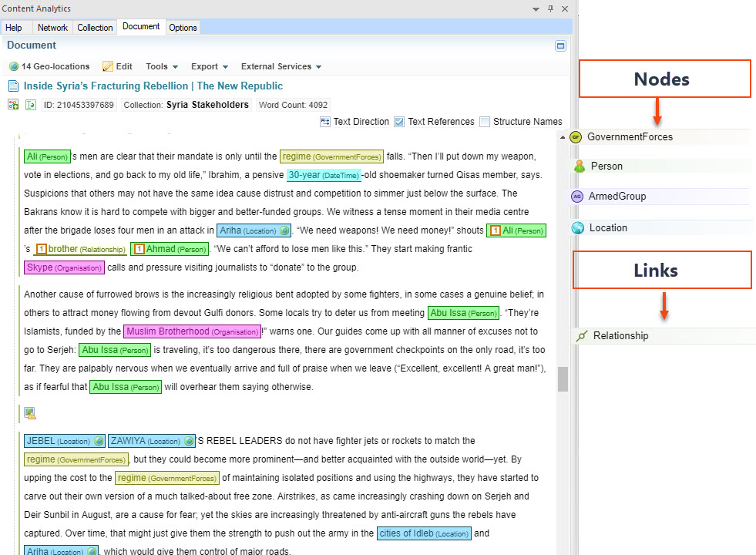Click the Edit pencil icon

[108, 67]
